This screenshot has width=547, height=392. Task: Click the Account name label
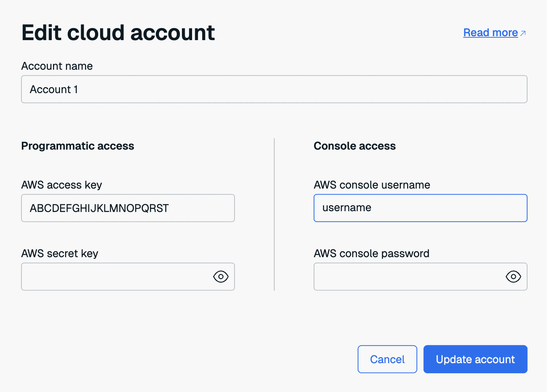click(x=57, y=66)
